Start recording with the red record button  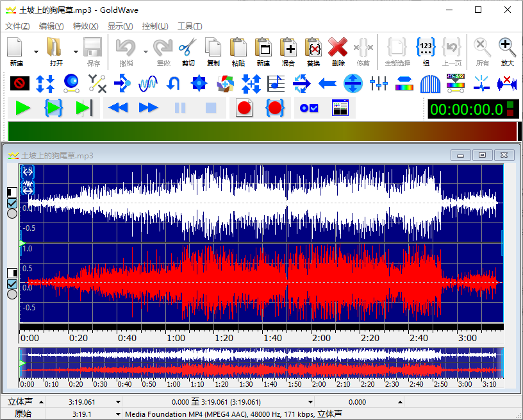pyautogui.click(x=244, y=108)
